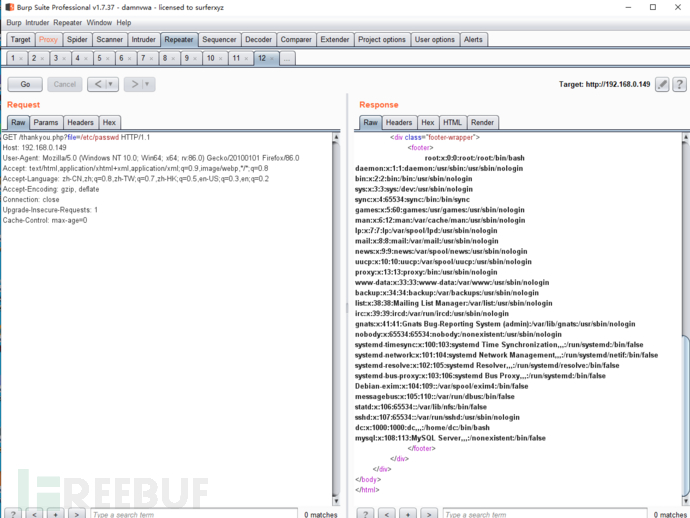
Task: Open the User options tab
Action: click(435, 40)
